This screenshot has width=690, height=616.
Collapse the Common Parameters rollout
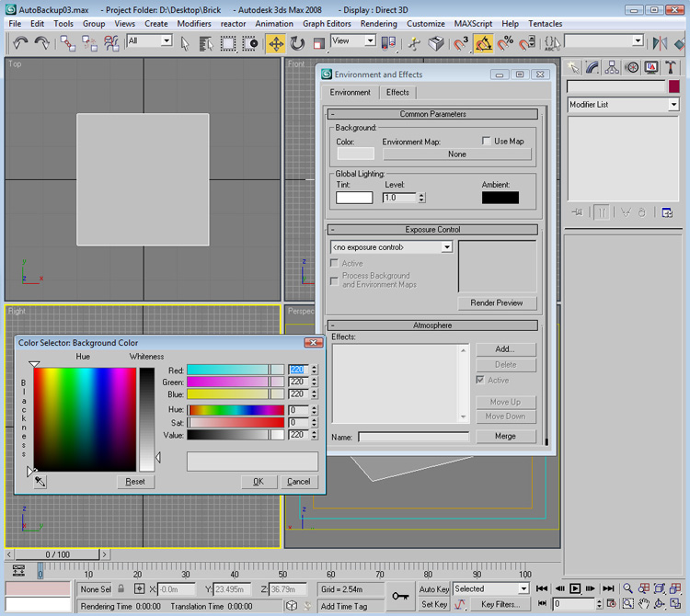click(x=432, y=114)
